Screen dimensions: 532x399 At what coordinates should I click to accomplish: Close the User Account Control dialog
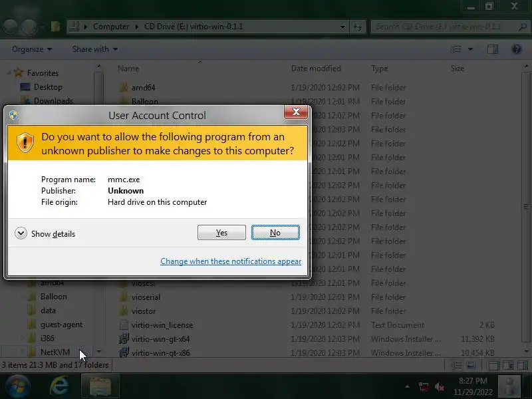point(296,112)
